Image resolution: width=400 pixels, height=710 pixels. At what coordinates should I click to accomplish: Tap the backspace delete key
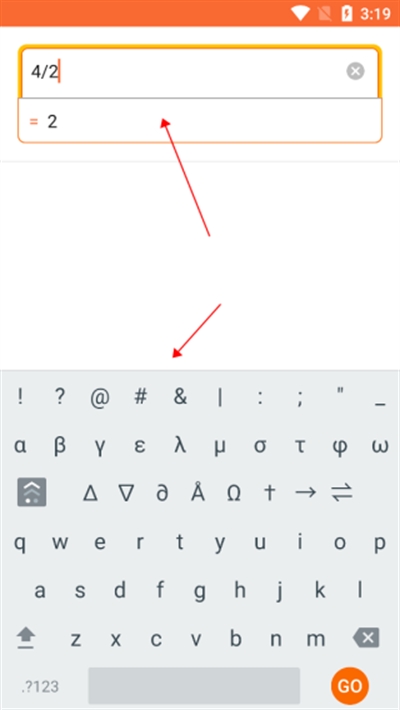[366, 638]
